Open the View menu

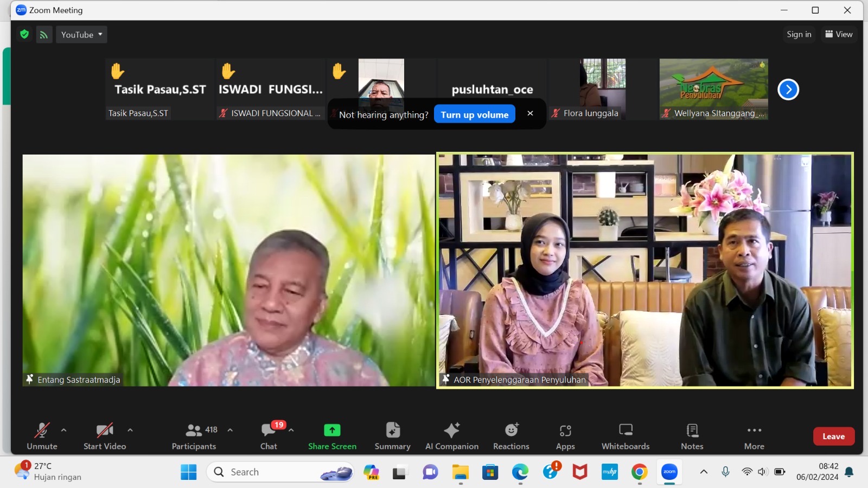point(839,34)
